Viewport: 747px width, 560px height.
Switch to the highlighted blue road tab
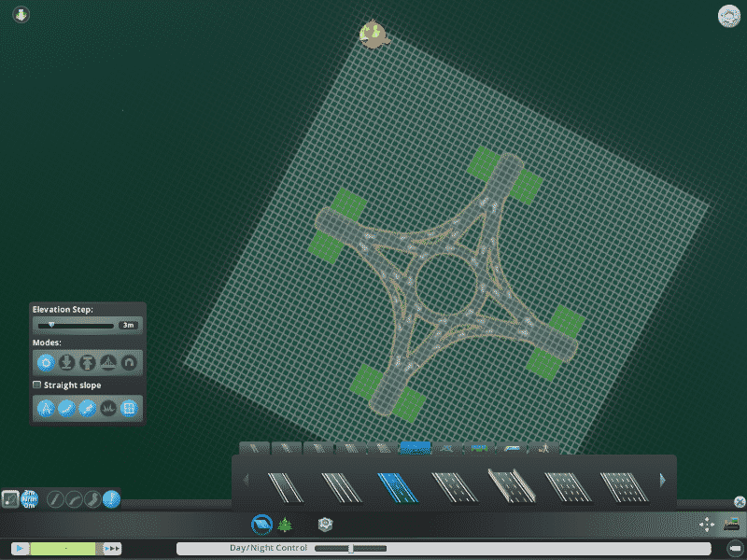point(415,448)
